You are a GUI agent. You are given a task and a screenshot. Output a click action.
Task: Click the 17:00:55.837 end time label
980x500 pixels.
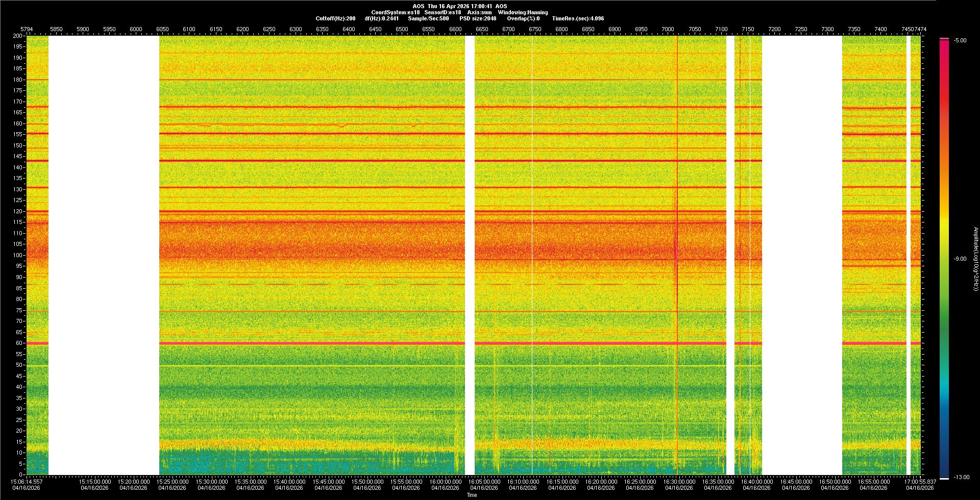click(x=919, y=482)
